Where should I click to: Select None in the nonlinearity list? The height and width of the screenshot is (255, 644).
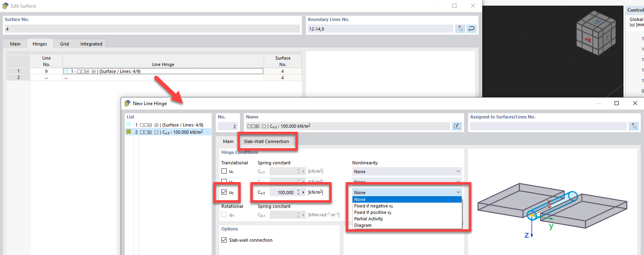(407, 199)
